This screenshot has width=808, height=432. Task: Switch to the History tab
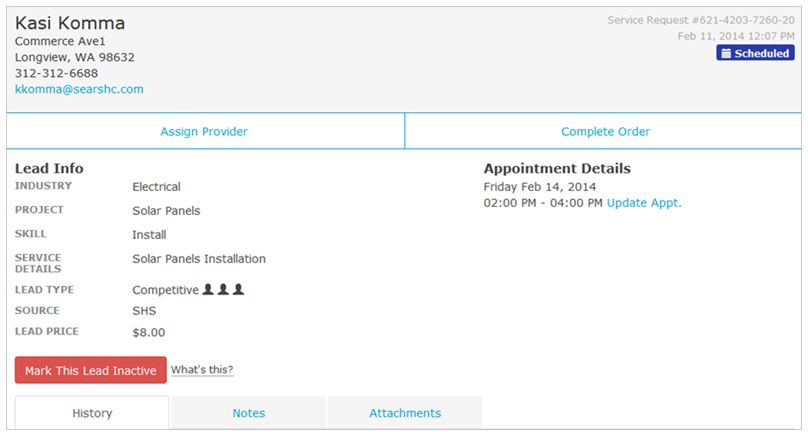(92, 413)
